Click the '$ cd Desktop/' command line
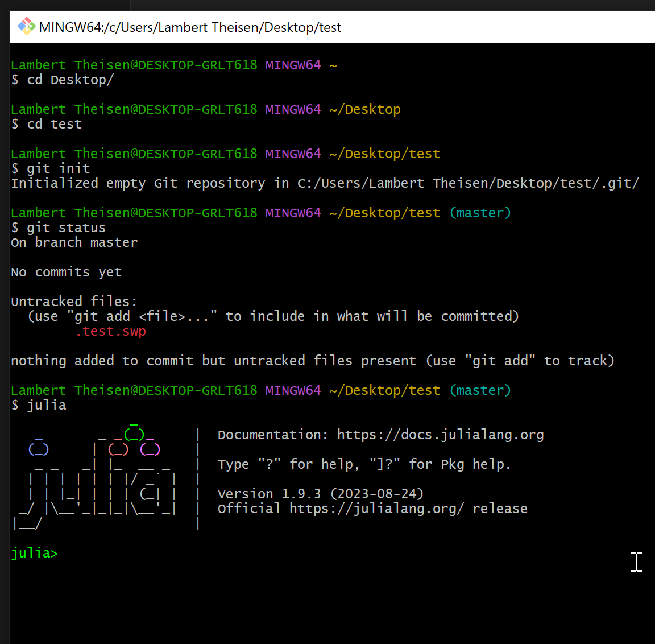Viewport: 655px width, 644px height. (x=62, y=80)
